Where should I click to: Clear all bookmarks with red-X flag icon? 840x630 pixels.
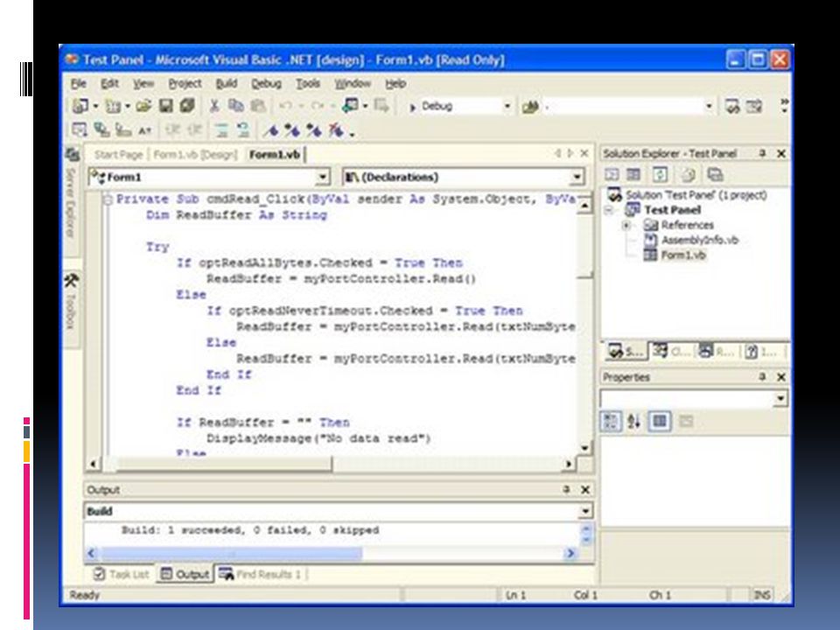[x=336, y=129]
